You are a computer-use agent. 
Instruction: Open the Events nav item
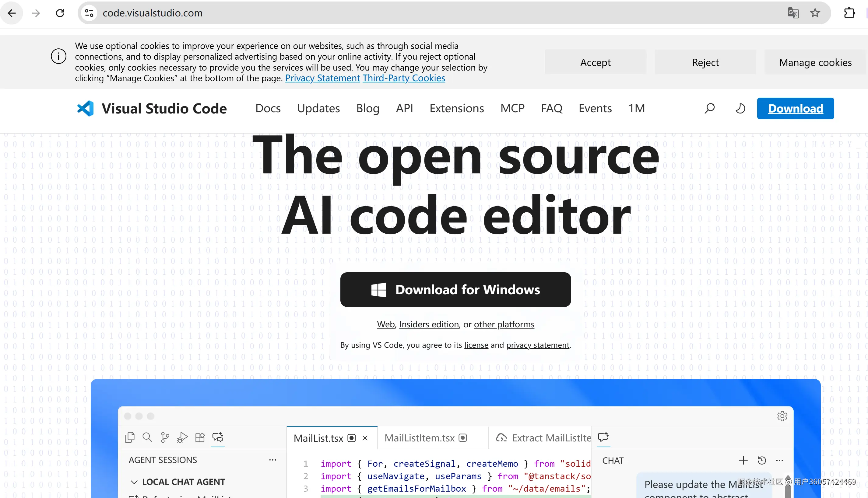click(x=595, y=108)
